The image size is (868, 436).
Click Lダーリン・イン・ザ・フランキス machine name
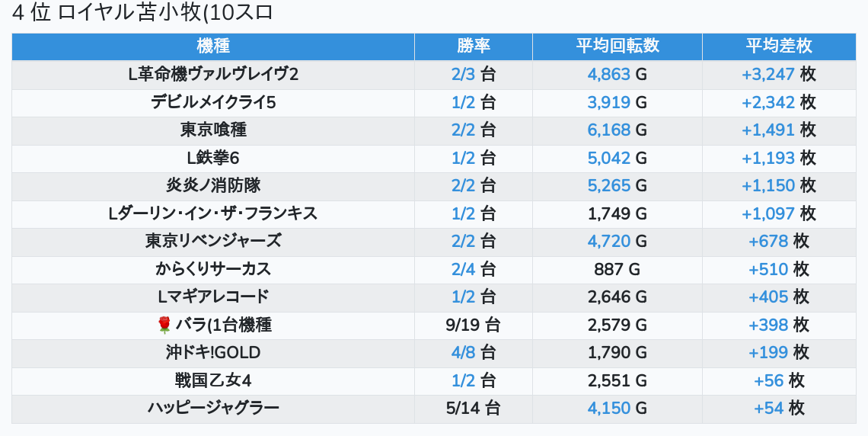point(213,213)
